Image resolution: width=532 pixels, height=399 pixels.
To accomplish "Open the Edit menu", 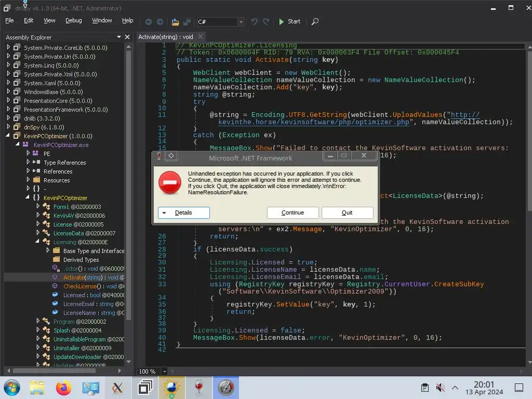I will tap(29, 21).
